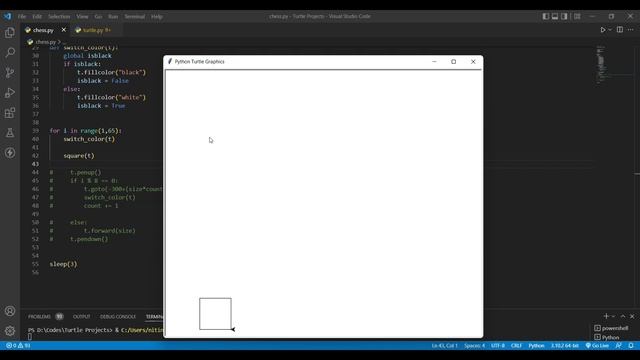640x360 pixels.
Task: Change encoding via UTF-8 status item
Action: click(498, 346)
